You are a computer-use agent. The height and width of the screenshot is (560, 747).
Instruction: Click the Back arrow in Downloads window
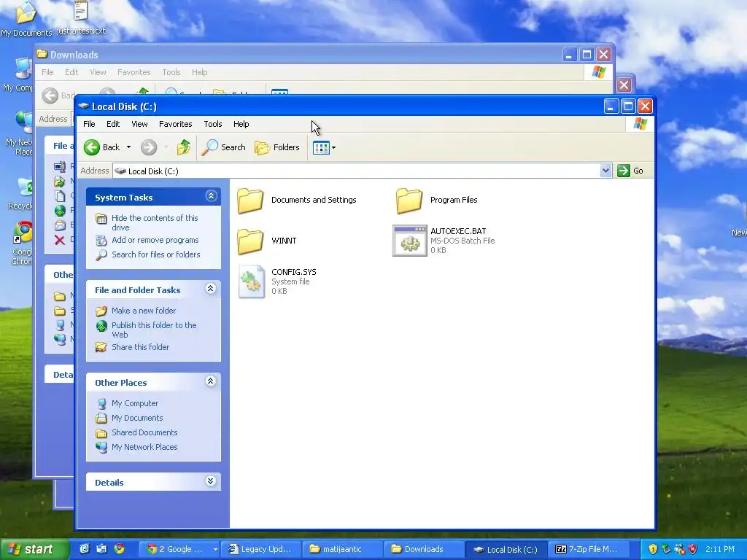[50, 96]
